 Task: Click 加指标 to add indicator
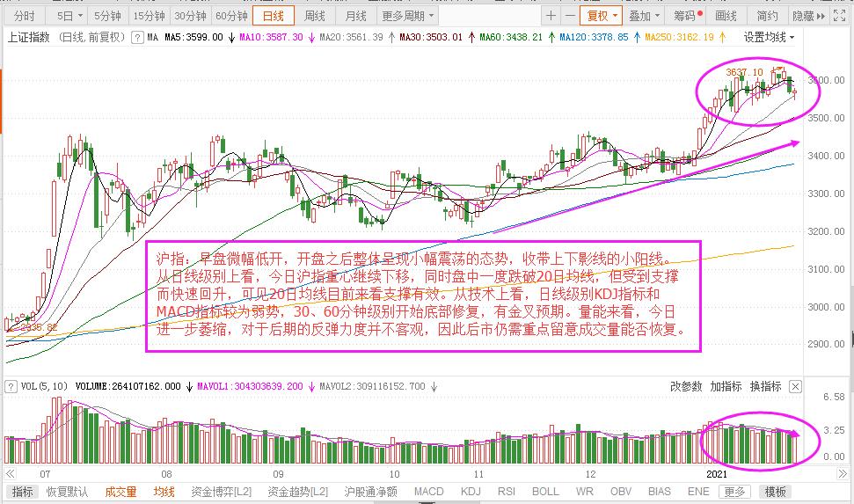click(x=726, y=386)
